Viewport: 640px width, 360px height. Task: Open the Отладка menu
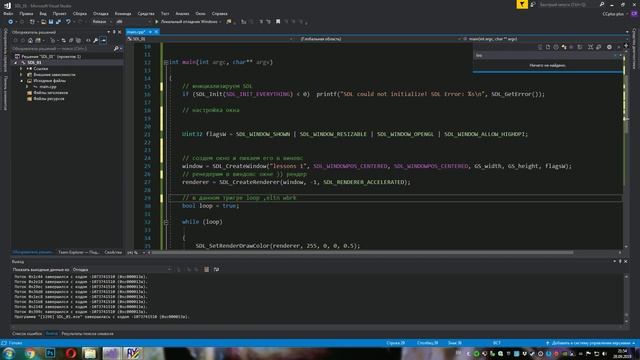pyautogui.click(x=100, y=14)
